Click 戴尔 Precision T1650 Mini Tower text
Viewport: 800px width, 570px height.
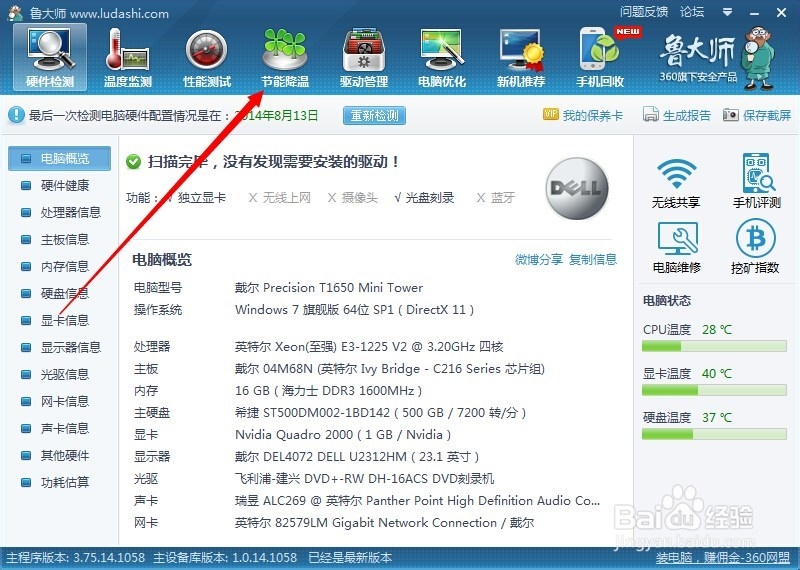(329, 288)
